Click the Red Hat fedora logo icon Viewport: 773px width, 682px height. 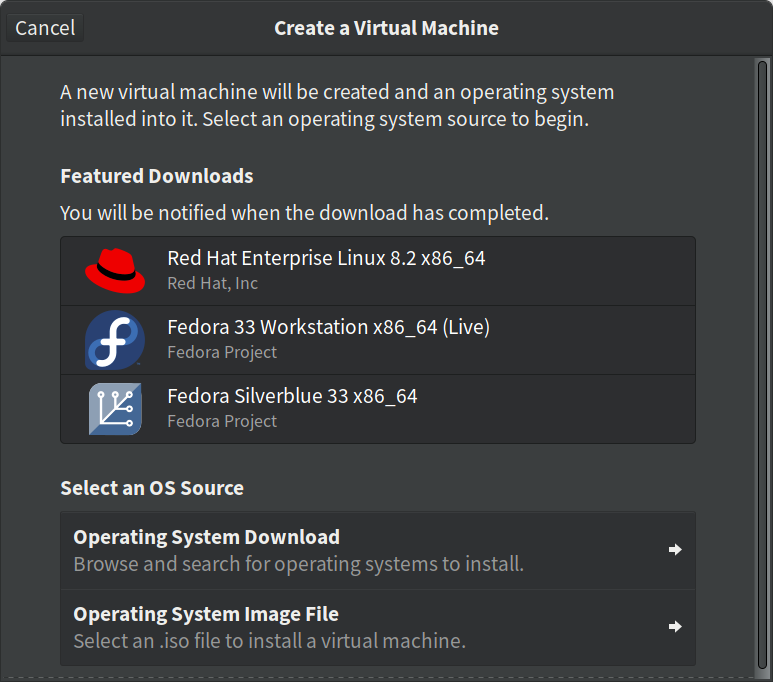click(x=115, y=271)
